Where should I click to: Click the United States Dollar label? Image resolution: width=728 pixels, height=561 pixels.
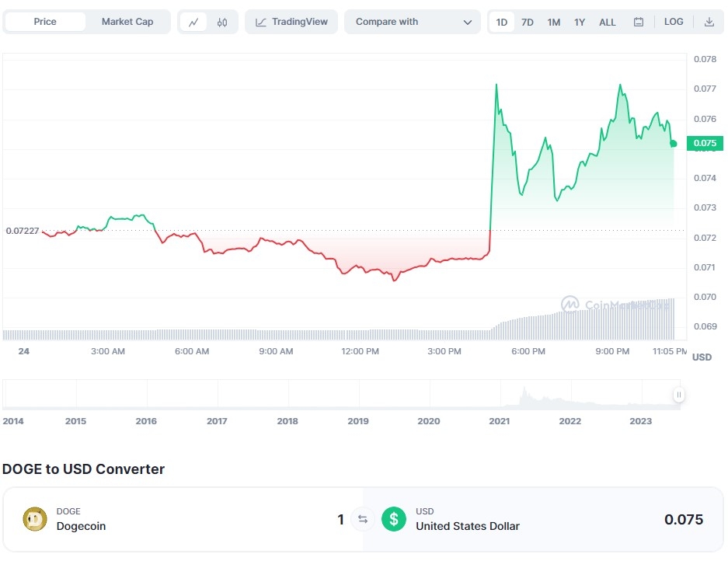468,526
